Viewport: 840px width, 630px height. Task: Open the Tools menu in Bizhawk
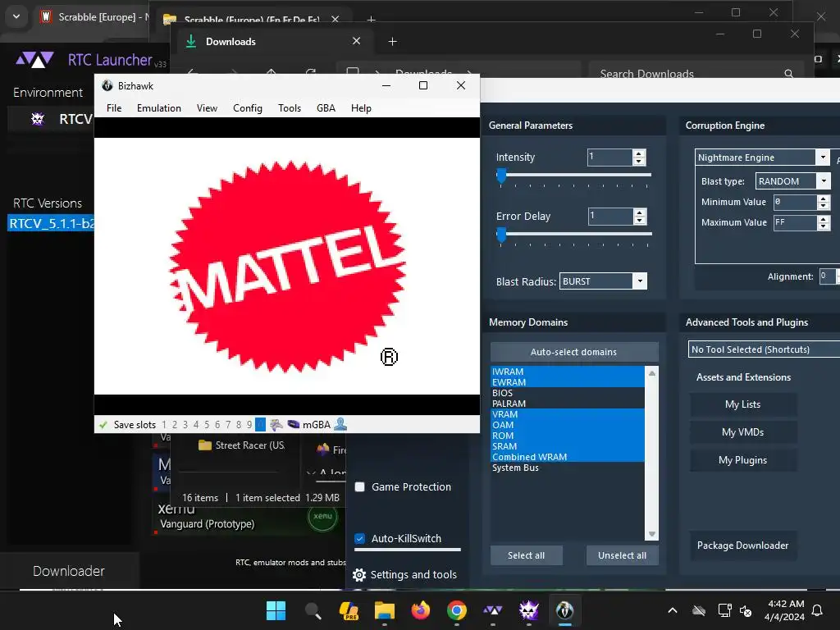point(290,108)
